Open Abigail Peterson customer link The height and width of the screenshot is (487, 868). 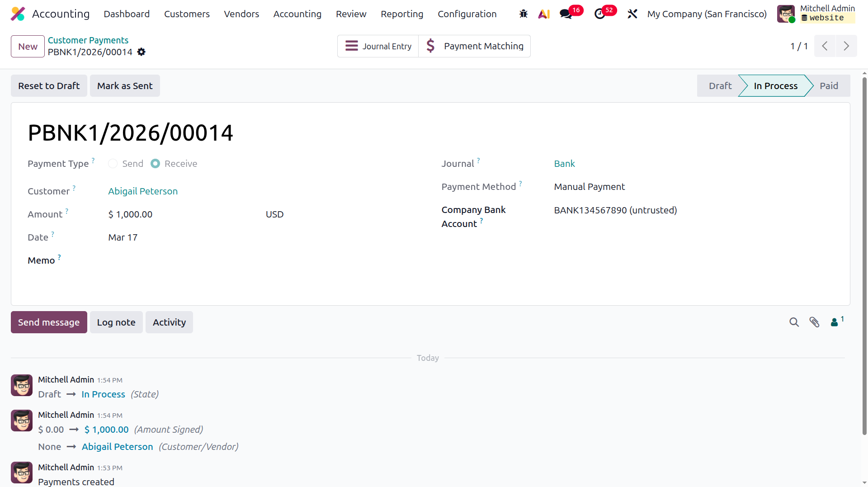pos(143,191)
